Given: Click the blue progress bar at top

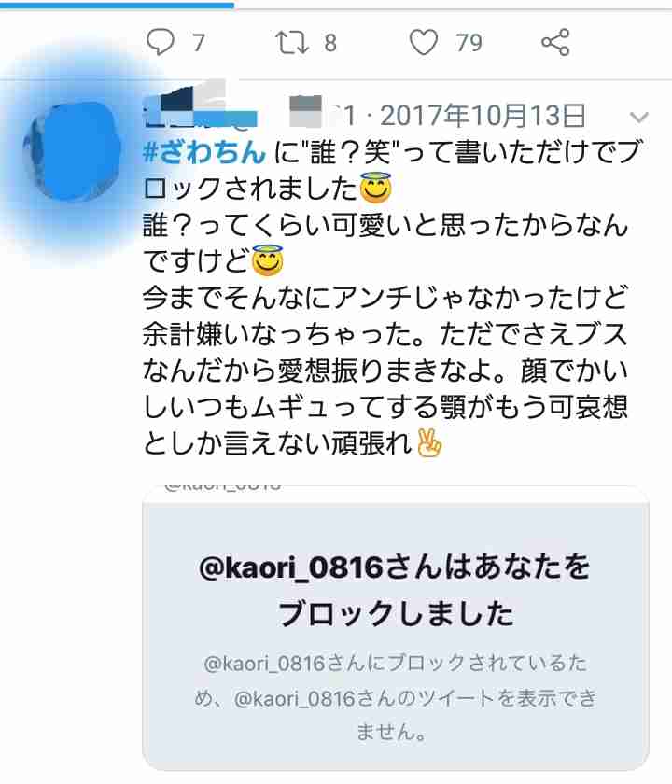Looking at the screenshot, I should click(117, 5).
